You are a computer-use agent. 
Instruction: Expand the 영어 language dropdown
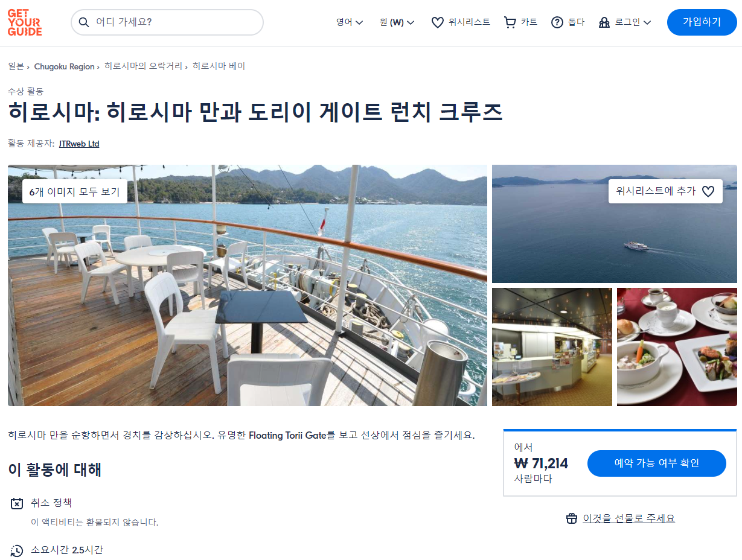coord(350,22)
